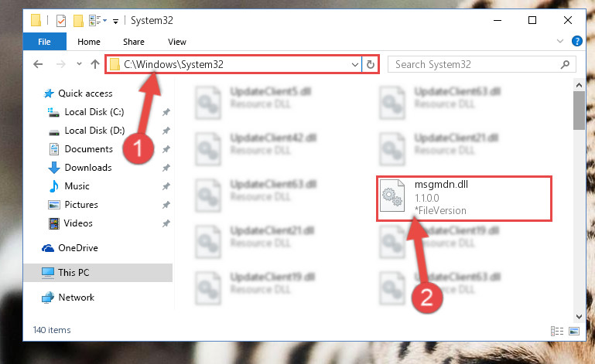595x364 pixels.
Task: Unpin Local Disk (C:) from Quick access
Action: pyautogui.click(x=166, y=112)
